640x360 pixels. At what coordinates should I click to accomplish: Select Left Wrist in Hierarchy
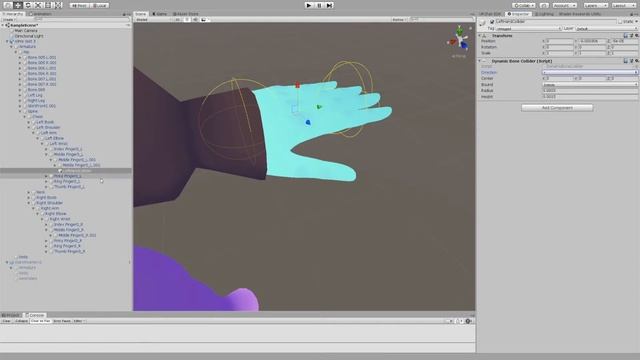(x=58, y=144)
